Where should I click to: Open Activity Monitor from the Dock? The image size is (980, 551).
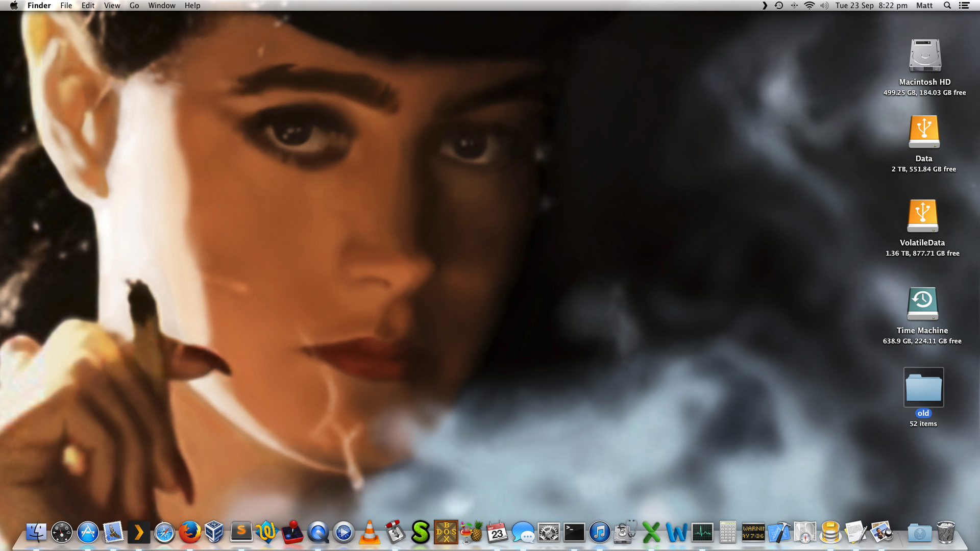pos(702,533)
